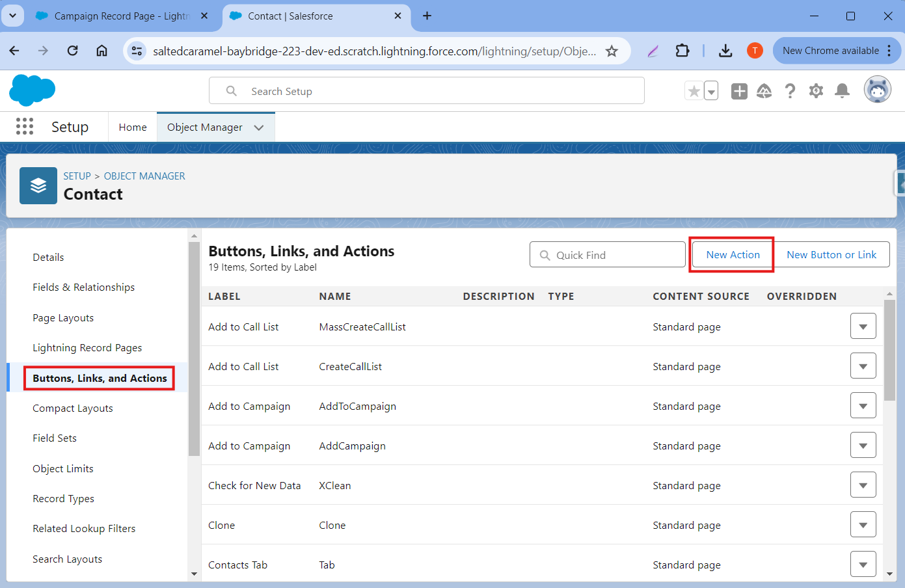Open Fields & Relationships in the sidebar

(84, 287)
